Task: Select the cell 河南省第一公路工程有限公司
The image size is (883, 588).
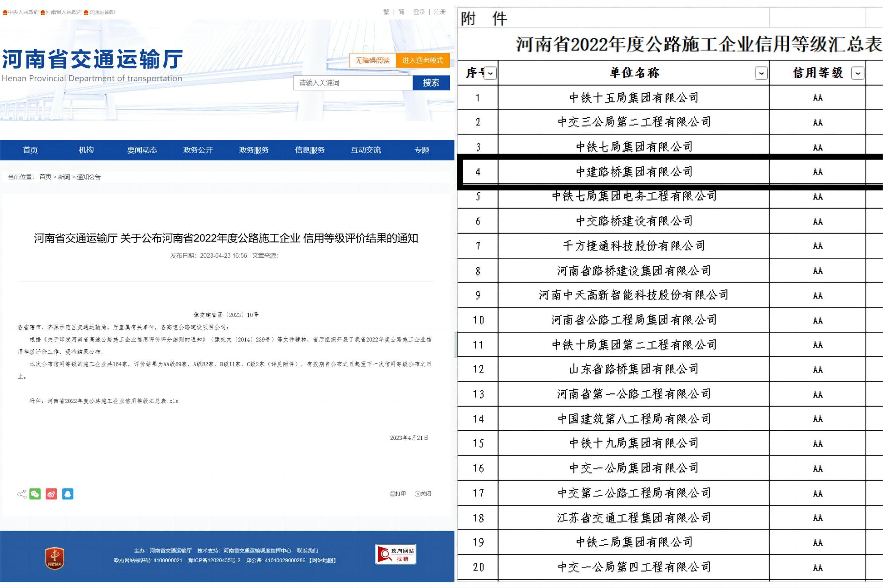Action: point(634,394)
